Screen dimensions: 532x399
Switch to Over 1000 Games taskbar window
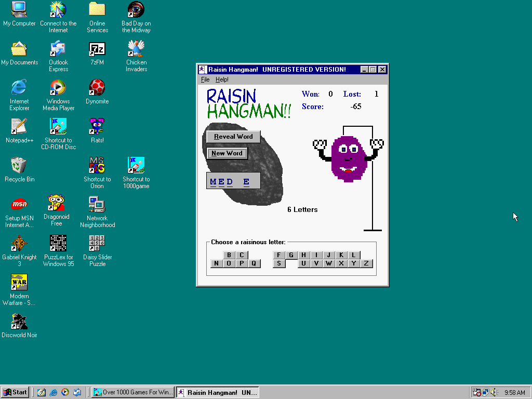tap(133, 392)
